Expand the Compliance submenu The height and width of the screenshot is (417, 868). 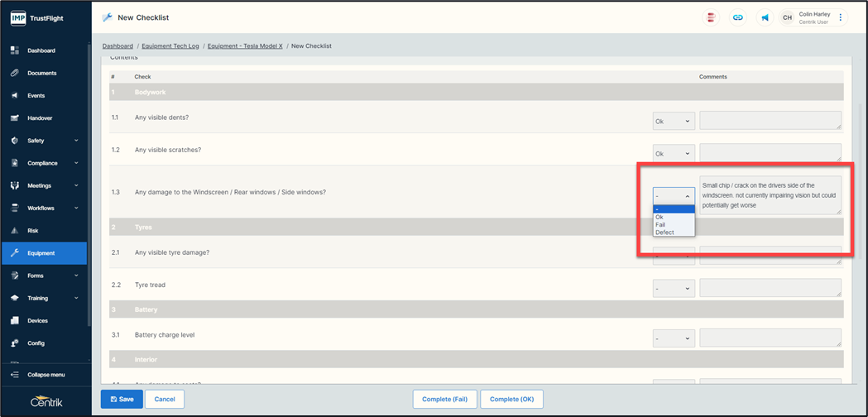(76, 163)
